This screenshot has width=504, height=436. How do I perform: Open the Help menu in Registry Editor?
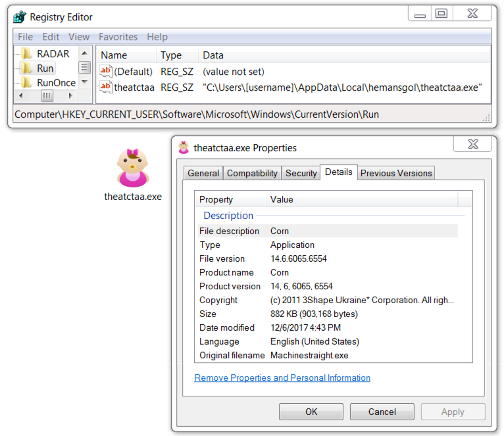coord(157,37)
